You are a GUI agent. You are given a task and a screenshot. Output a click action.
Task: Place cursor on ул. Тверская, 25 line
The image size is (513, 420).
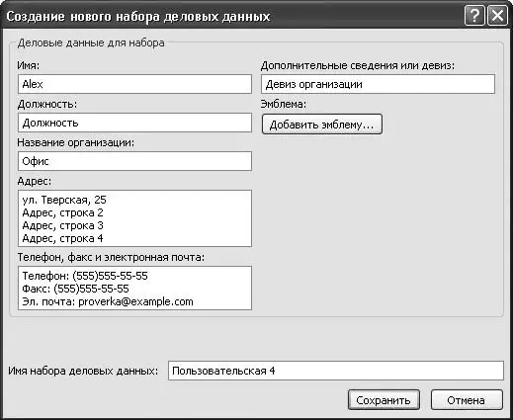click(64, 200)
